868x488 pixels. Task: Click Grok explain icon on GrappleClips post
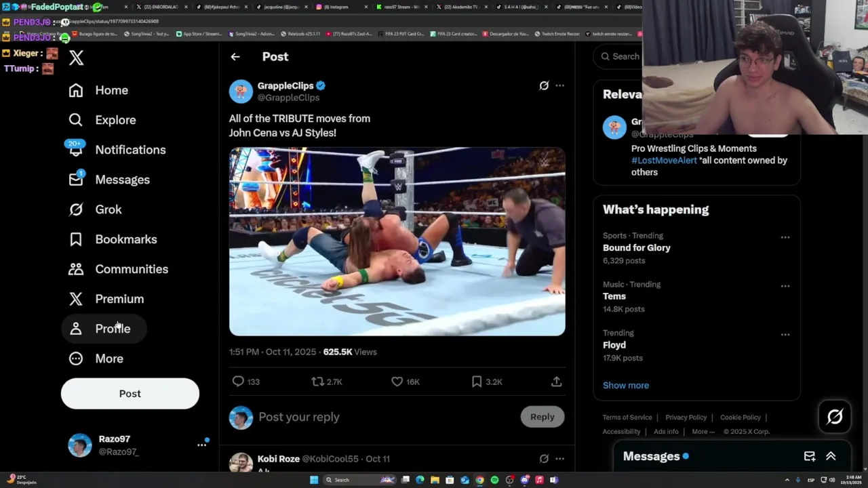[x=544, y=85]
